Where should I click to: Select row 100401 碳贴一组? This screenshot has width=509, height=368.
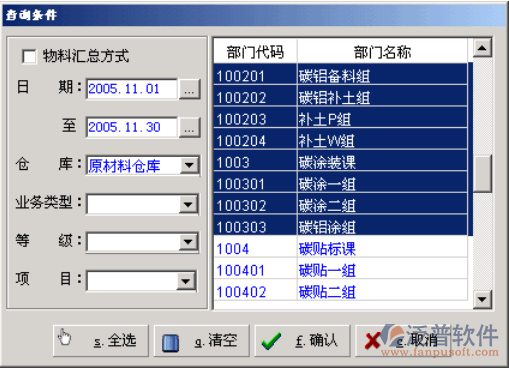pos(340,270)
